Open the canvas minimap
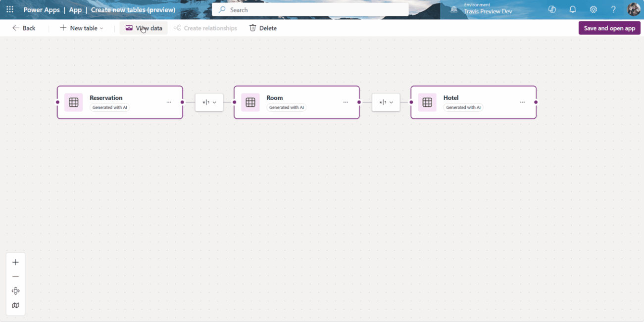Image resolution: width=644 pixels, height=322 pixels. 15,305
